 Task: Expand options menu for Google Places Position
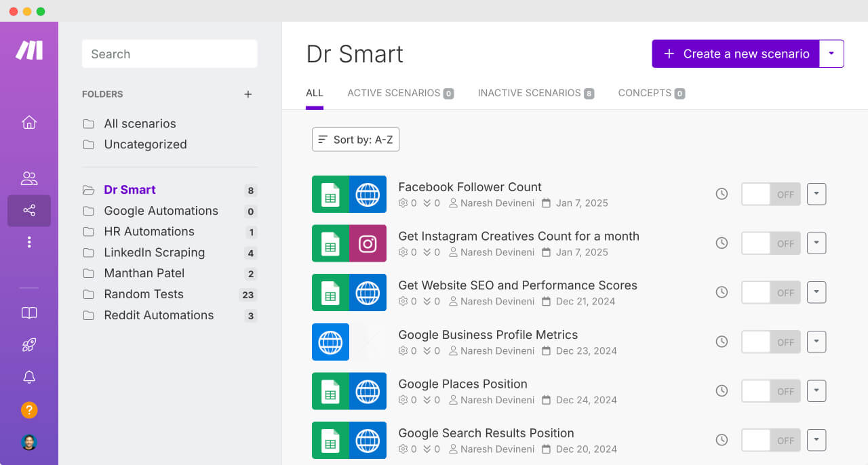816,390
